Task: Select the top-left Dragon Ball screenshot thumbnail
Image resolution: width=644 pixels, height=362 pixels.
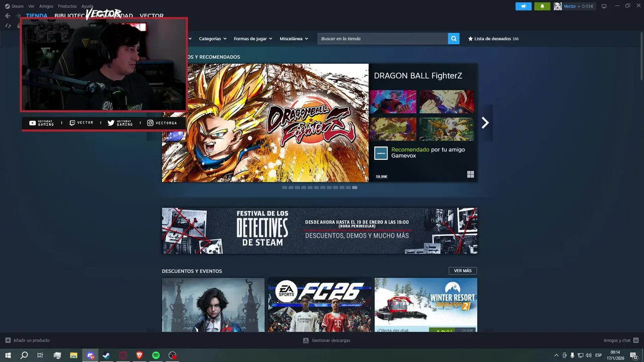Action: tap(393, 102)
